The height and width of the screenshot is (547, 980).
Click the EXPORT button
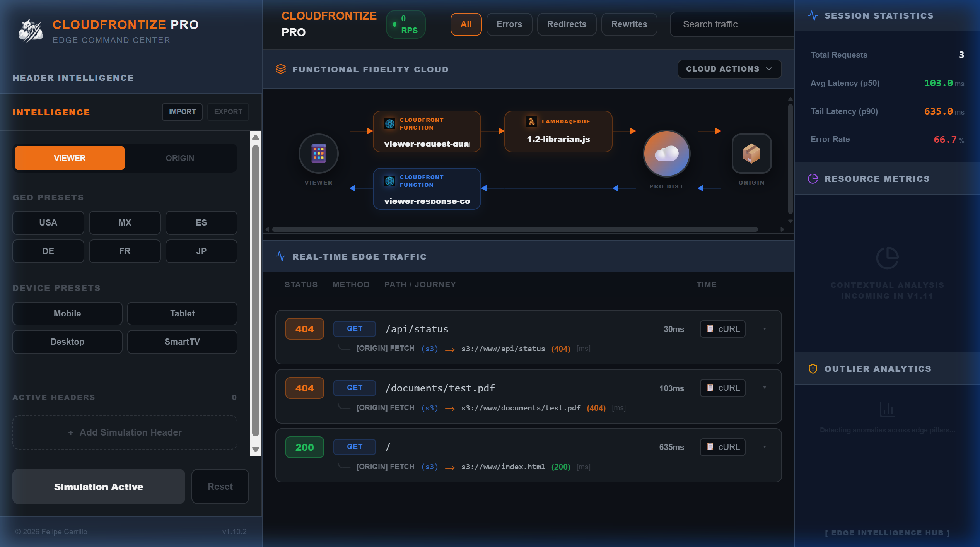[228, 112]
